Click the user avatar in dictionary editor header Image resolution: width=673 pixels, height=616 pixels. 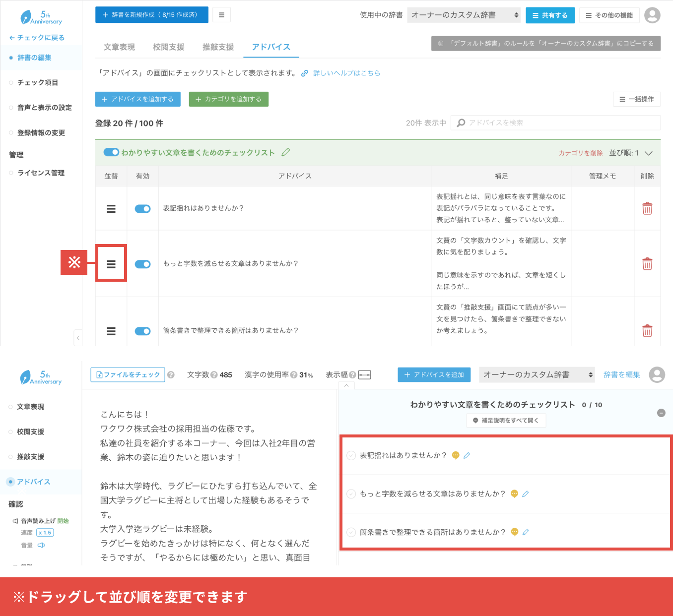pyautogui.click(x=652, y=15)
